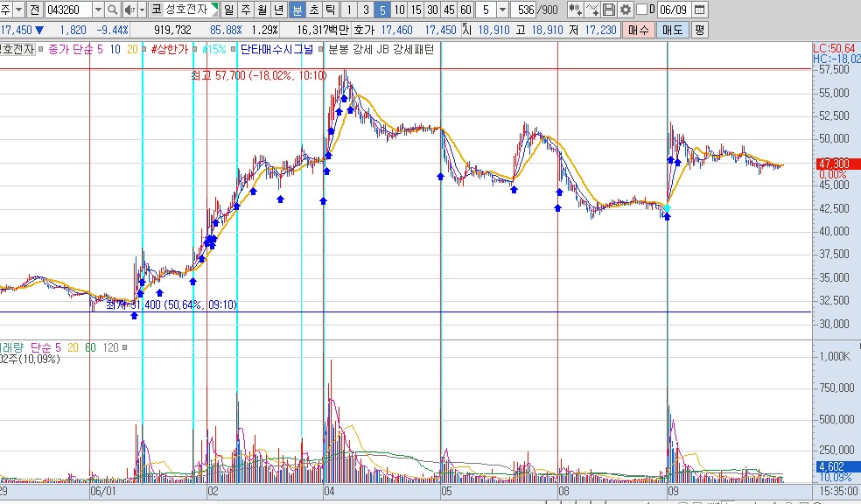Image resolution: width=861 pixels, height=504 pixels.
Task: Click the 09 date label on time axis
Action: click(673, 492)
